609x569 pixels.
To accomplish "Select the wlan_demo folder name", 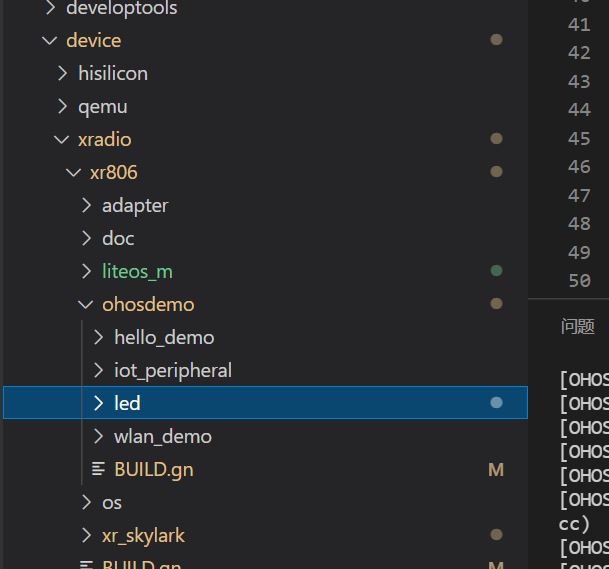I will tap(163, 437).
